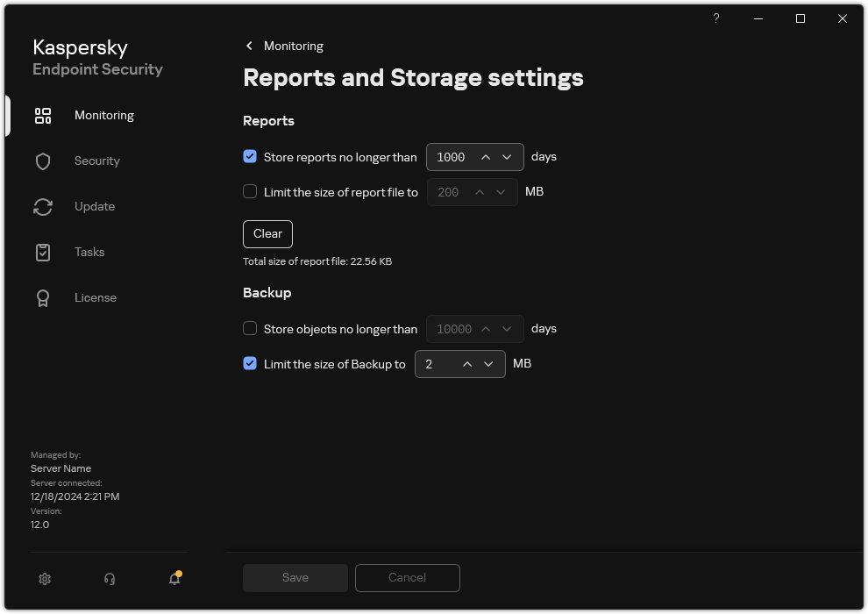The height and width of the screenshot is (614, 868).
Task: Go back to Monitoring
Action: coord(283,46)
